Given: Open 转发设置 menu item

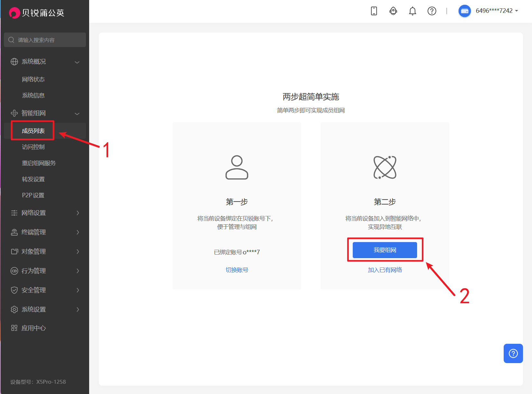Looking at the screenshot, I should tap(33, 179).
